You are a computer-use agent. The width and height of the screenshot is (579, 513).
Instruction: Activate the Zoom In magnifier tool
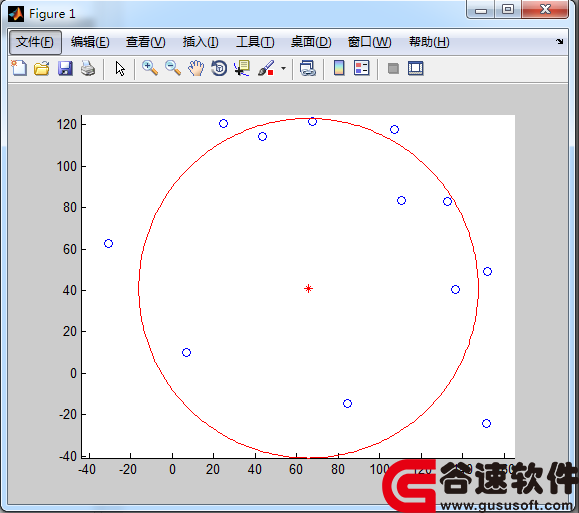click(150, 68)
